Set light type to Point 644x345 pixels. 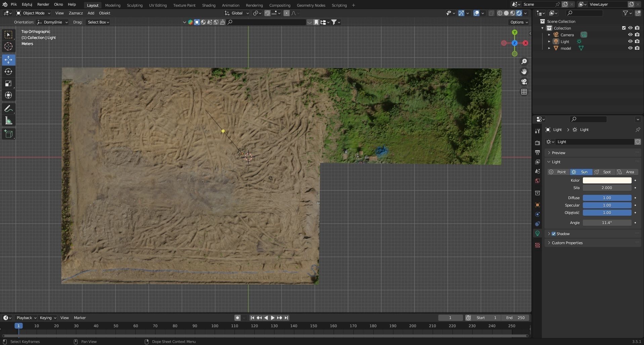point(558,172)
